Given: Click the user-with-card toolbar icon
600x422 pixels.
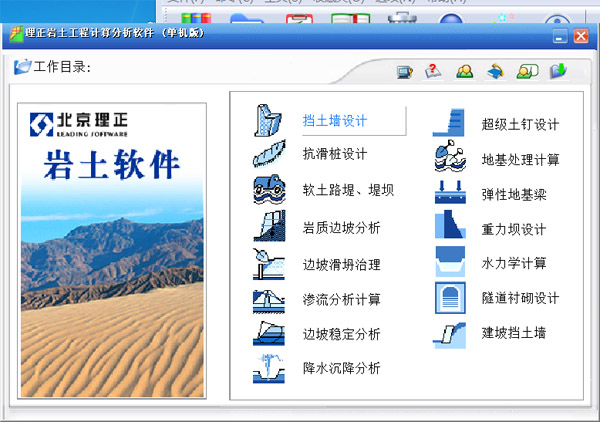Looking at the screenshot, I should point(527,72).
